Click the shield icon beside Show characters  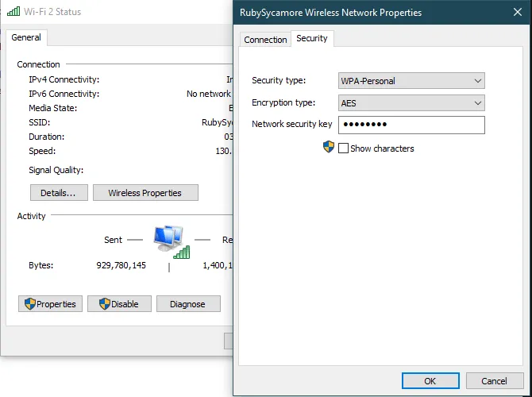click(329, 148)
